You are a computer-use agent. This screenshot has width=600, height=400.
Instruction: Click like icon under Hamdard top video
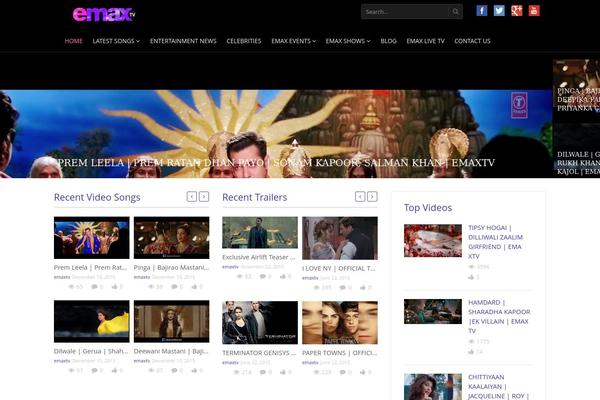[471, 351]
